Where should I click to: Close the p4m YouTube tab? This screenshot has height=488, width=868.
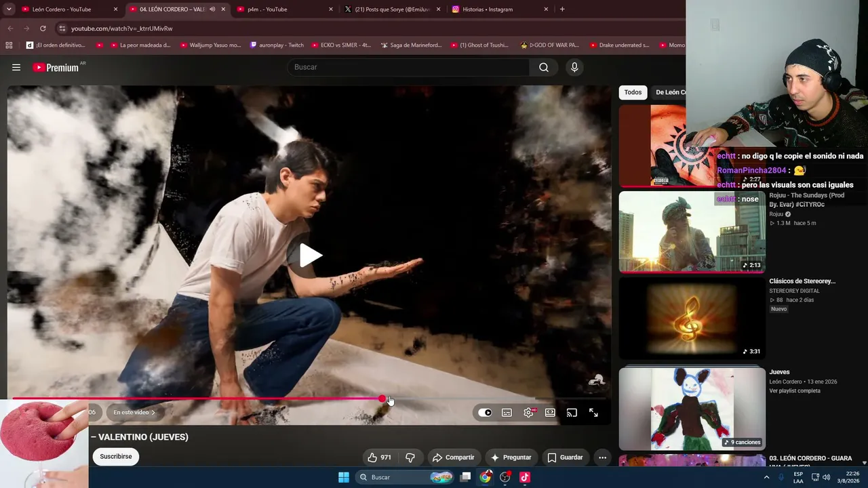coord(331,9)
